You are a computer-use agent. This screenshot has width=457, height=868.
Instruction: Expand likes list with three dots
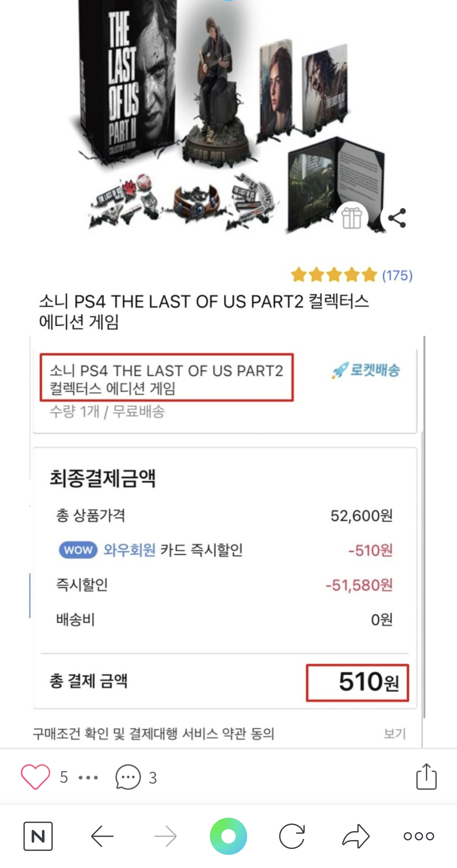[88, 777]
